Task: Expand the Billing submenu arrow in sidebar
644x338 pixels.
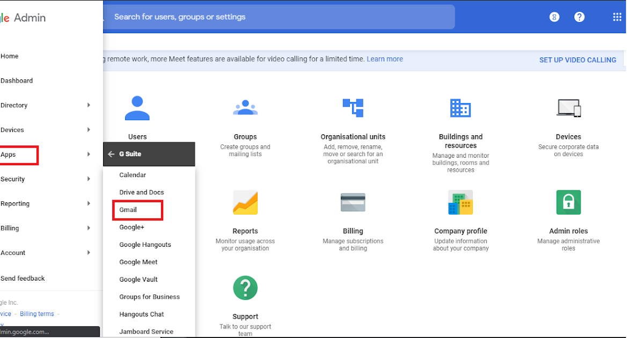Action: (89, 228)
